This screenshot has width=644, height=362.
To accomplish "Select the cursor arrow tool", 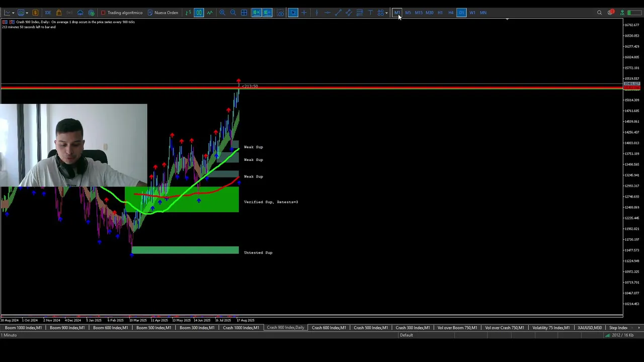I will [293, 13].
